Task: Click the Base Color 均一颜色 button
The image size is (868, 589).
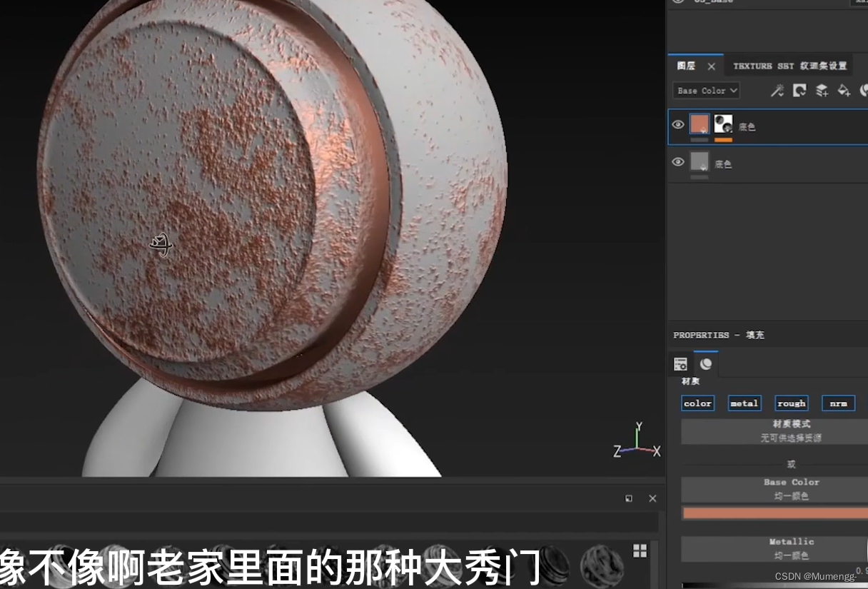Action: pos(774,489)
